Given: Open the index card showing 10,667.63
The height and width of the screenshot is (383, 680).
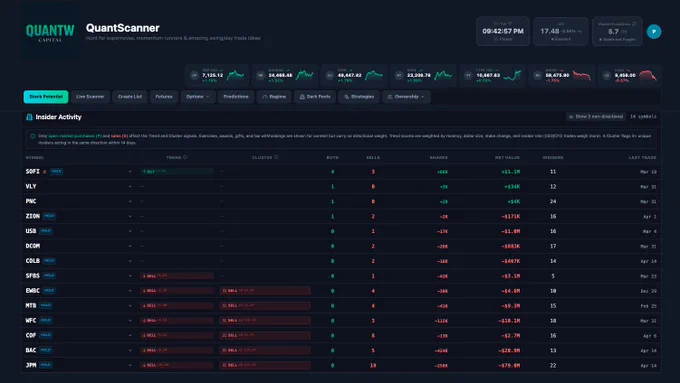Looking at the screenshot, I should point(493,75).
